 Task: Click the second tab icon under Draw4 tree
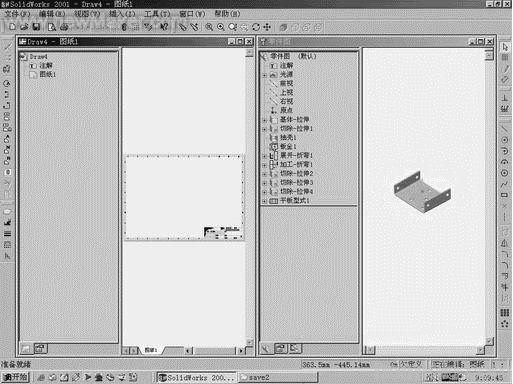40,349
